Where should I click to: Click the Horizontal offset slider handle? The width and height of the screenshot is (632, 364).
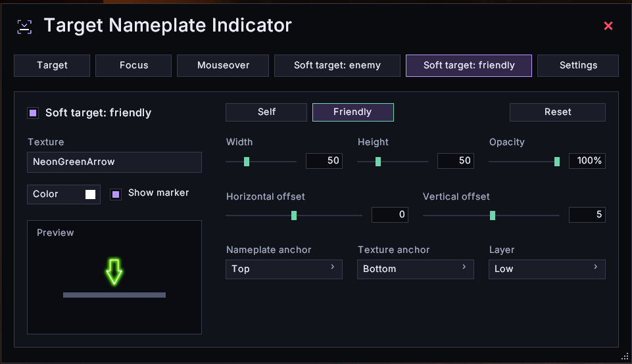[294, 216]
